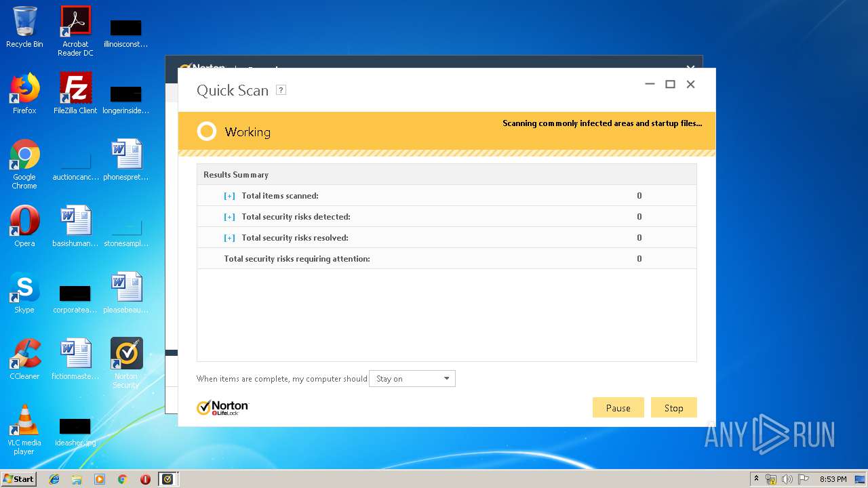
Task: Stop the Quick Scan
Action: pos(673,407)
